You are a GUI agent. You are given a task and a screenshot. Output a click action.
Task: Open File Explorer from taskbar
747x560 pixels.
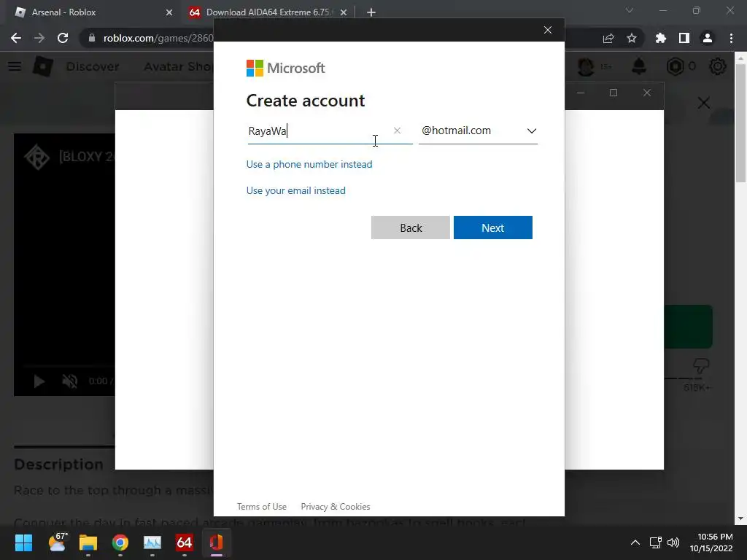[88, 542]
